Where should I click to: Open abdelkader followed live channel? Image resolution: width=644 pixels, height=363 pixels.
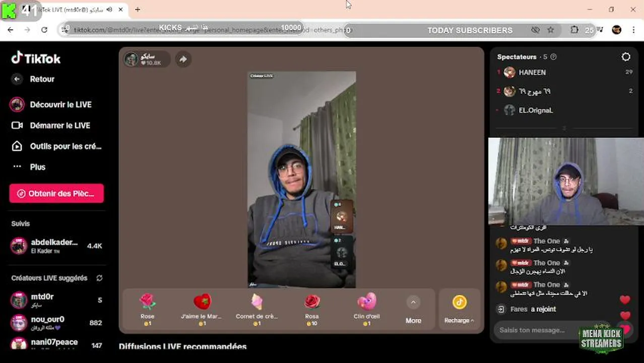56,246
